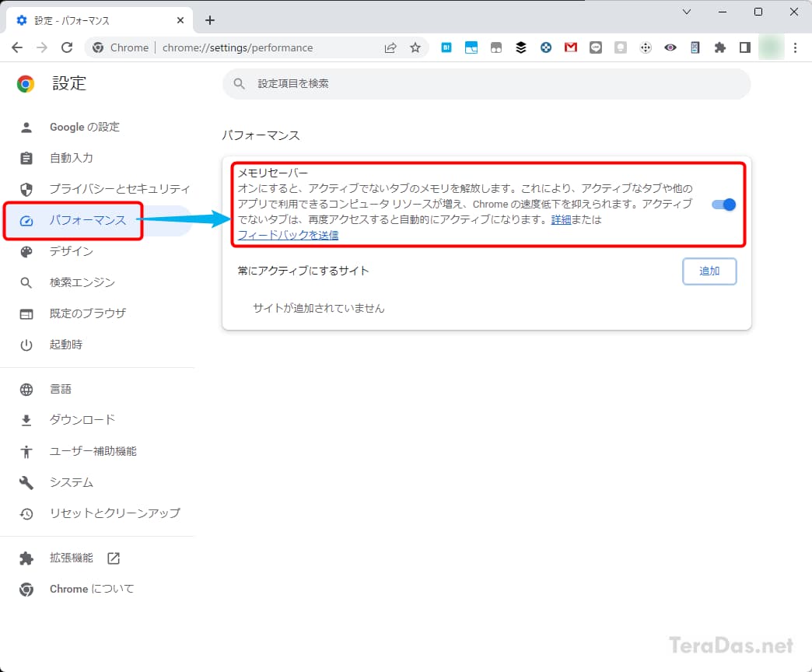
Task: Open the grayed-out lightbulb extension
Action: 621,47
